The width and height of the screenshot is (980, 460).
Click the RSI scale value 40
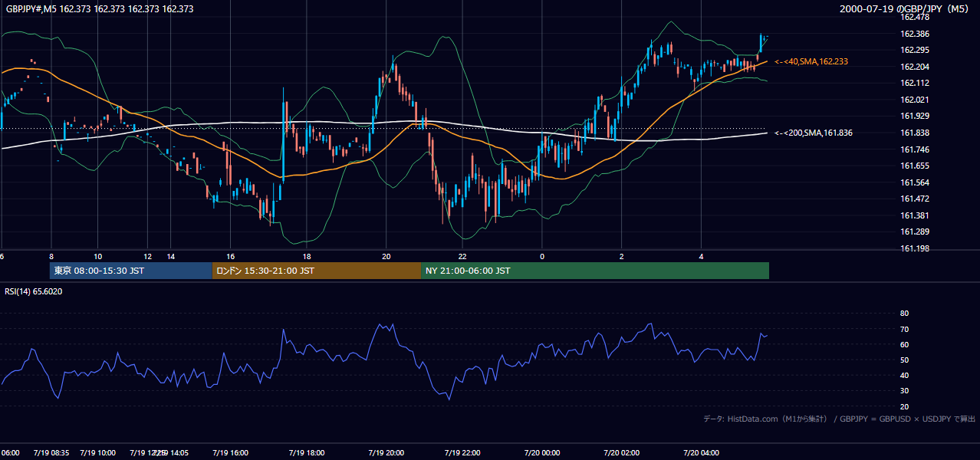click(904, 375)
